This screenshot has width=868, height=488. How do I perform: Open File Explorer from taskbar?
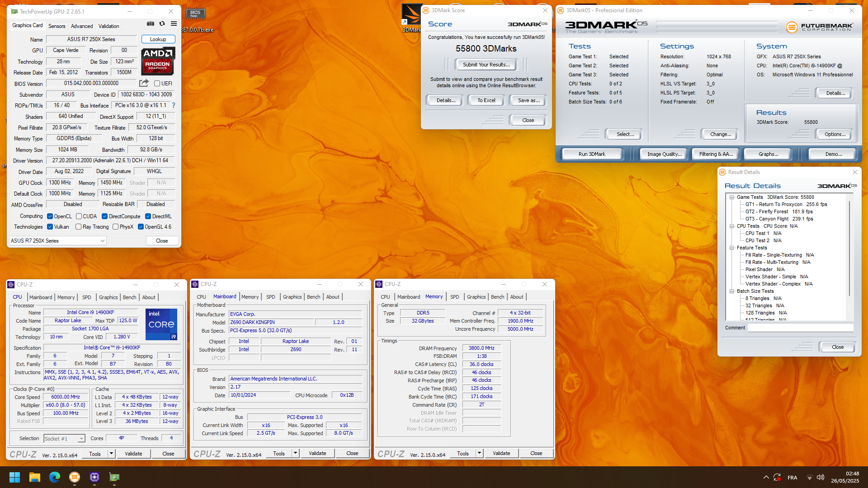tap(35, 477)
